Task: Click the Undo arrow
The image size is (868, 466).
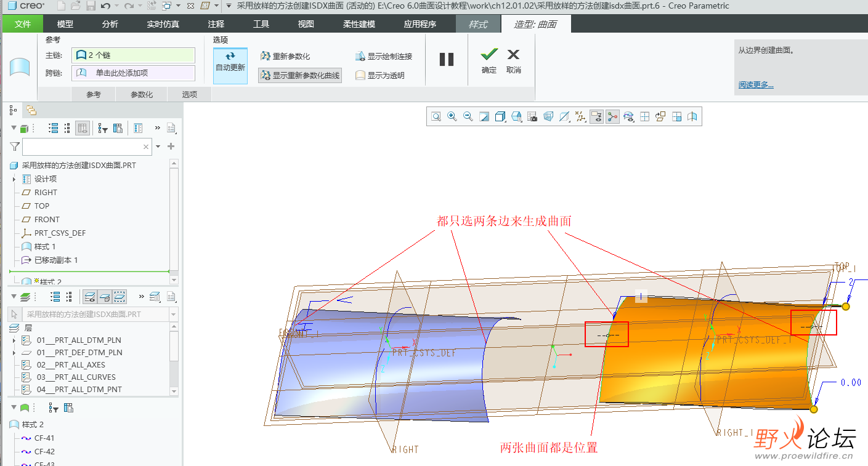Action: 105,6
